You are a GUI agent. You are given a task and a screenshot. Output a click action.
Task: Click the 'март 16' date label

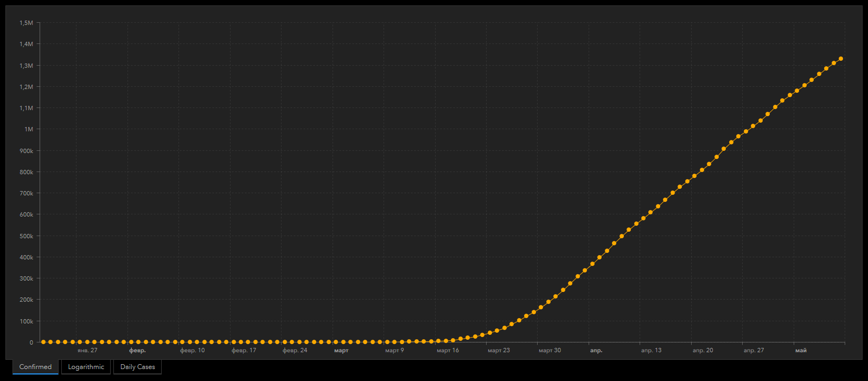click(448, 351)
